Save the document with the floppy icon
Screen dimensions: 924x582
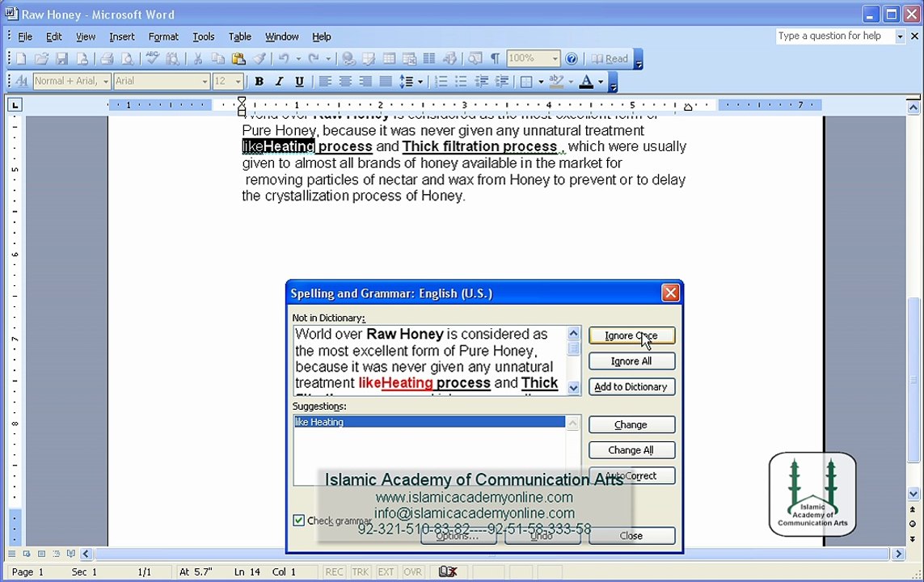coord(62,58)
